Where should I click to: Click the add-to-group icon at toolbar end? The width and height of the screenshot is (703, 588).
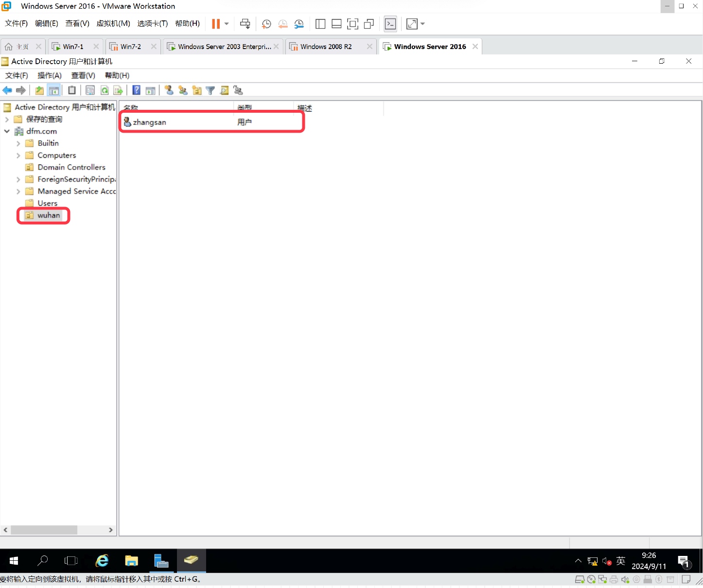point(238,90)
